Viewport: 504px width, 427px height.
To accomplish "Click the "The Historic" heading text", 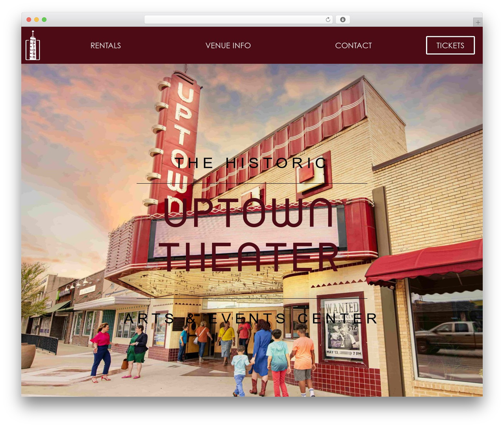I will pyautogui.click(x=251, y=163).
